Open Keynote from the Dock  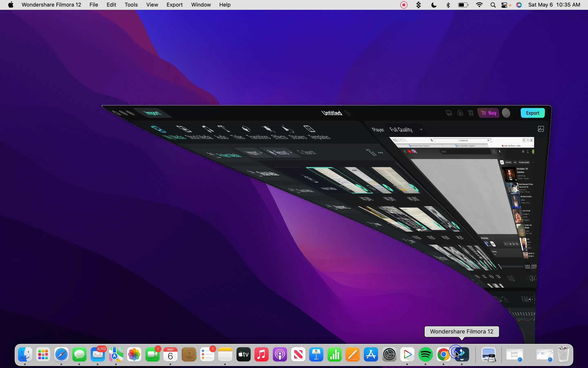point(316,354)
